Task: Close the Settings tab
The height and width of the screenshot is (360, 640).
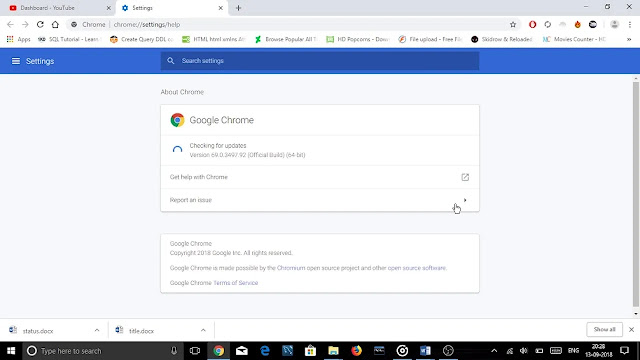Action: [220, 8]
